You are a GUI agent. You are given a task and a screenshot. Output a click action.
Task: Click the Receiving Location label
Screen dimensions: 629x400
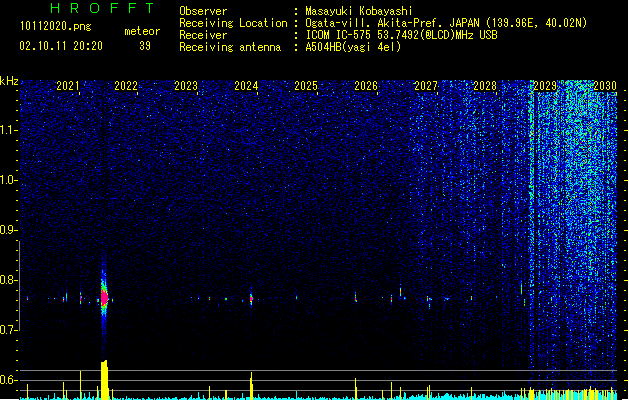[x=233, y=23]
